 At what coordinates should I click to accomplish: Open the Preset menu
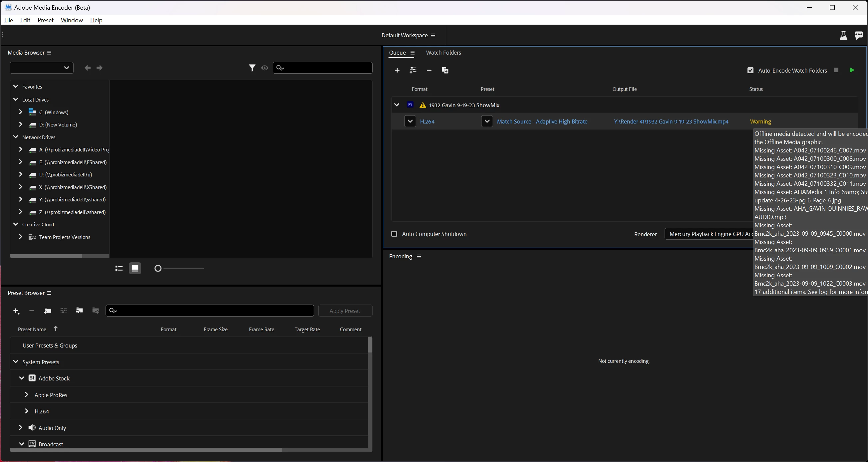click(46, 20)
